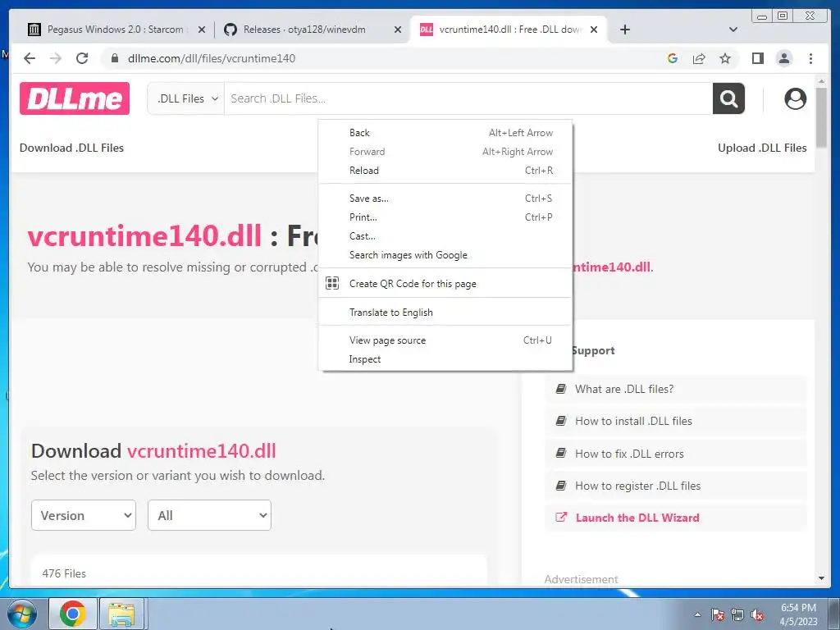Screen dimensions: 840x630
Task: Click the Search .DLL Files input box
Action: coord(468,98)
